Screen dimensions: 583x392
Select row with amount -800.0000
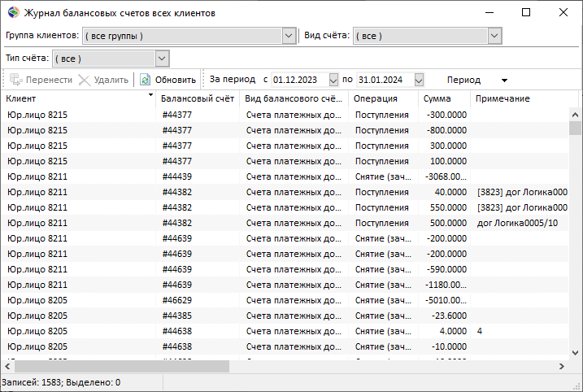285,131
